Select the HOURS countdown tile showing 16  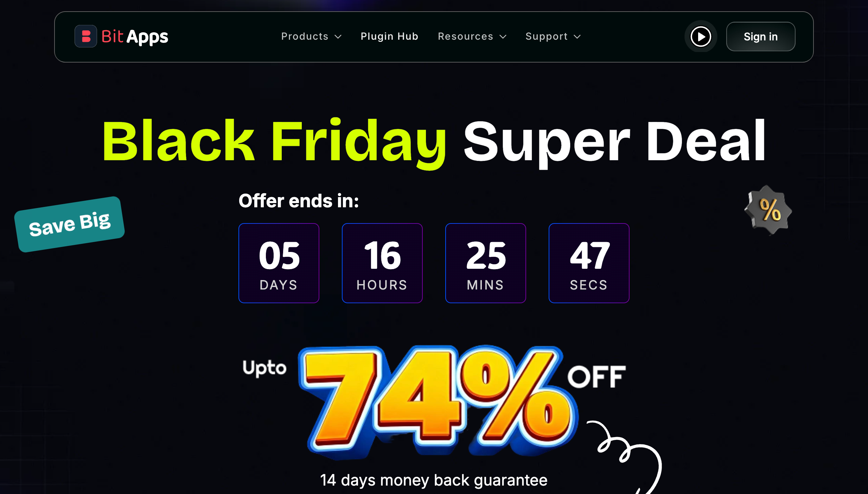click(382, 263)
